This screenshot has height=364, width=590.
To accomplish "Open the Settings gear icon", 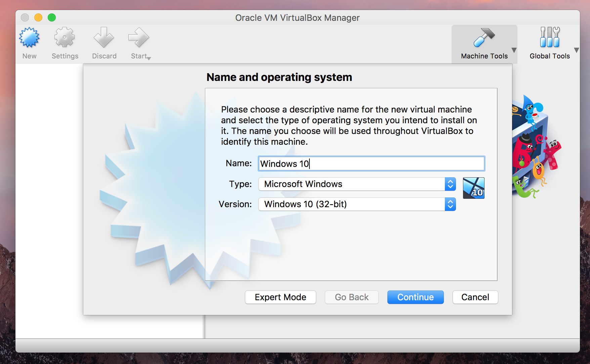I will click(65, 37).
